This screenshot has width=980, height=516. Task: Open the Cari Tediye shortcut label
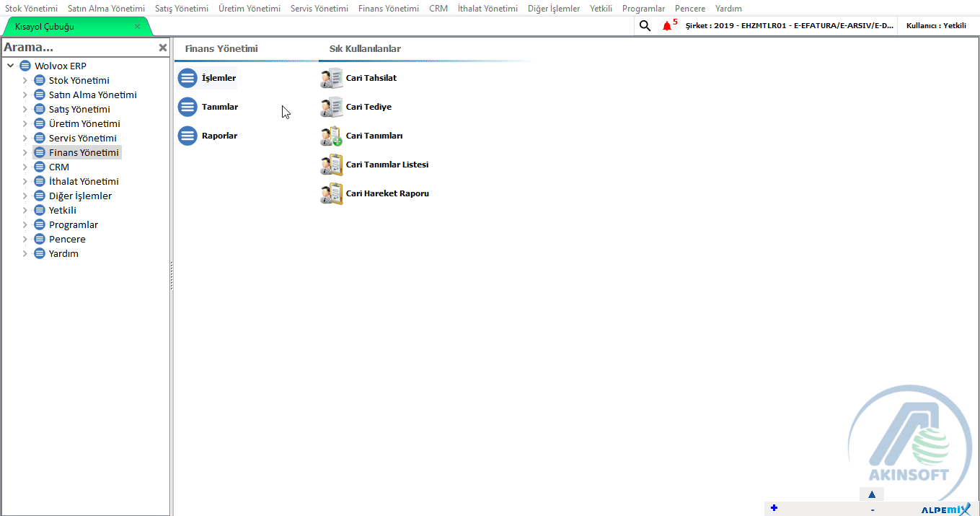368,107
